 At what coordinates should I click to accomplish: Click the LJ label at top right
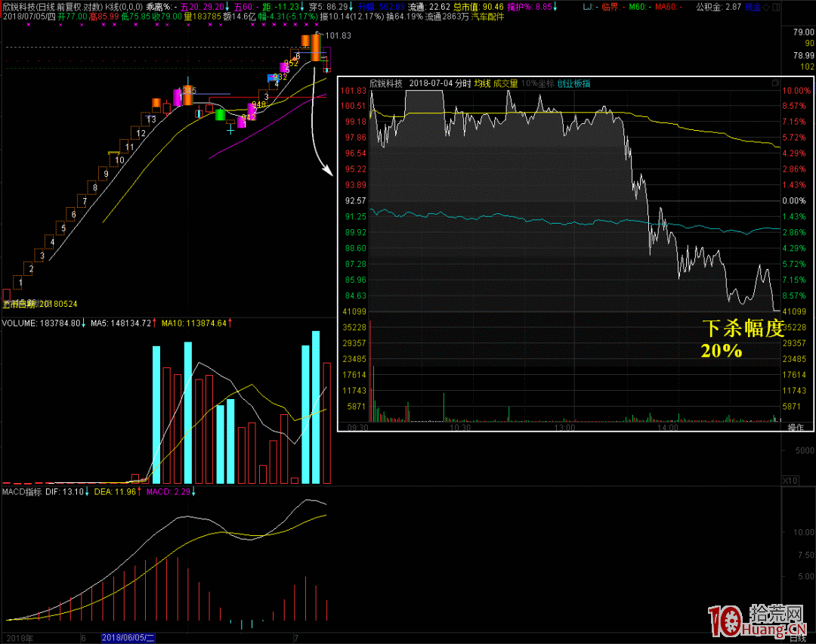click(590, 8)
